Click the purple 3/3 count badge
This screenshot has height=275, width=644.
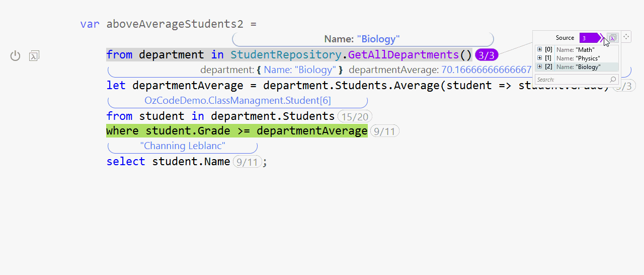point(486,55)
